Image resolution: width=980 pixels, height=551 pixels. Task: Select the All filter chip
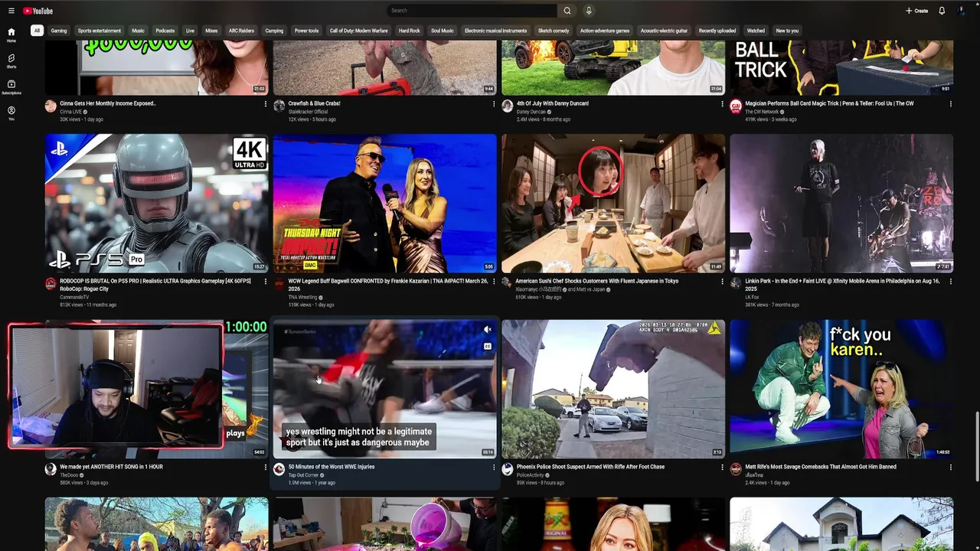[36, 31]
